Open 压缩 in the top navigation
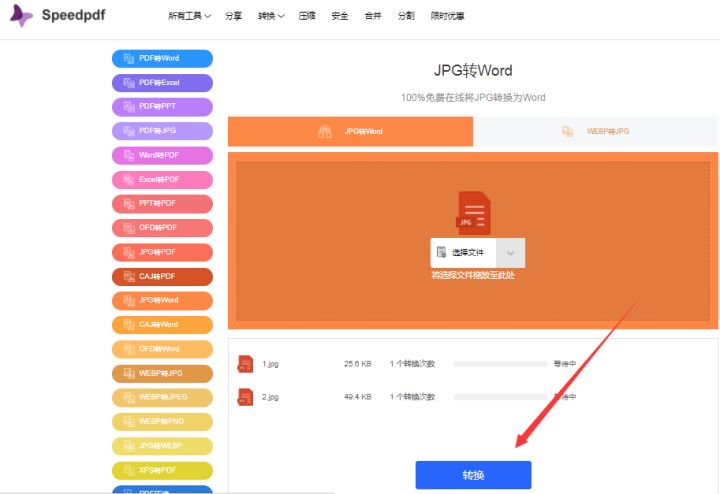Viewport: 720px width, 494px height. (x=307, y=16)
